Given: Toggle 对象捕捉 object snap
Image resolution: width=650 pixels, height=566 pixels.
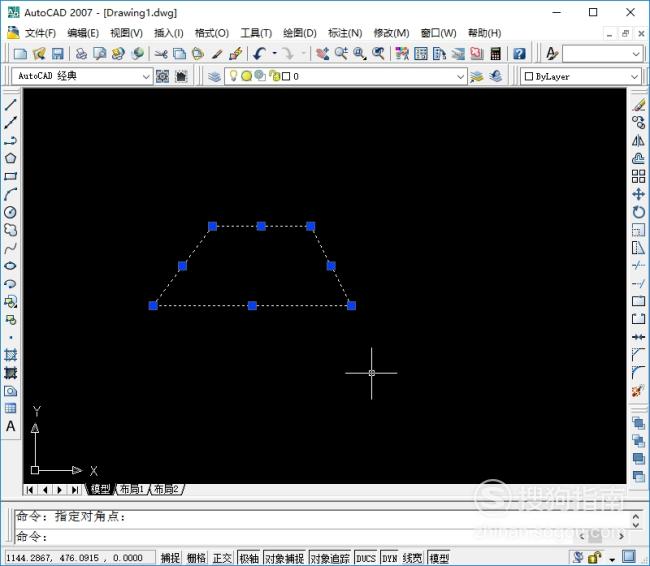Looking at the screenshot, I should click(x=284, y=558).
